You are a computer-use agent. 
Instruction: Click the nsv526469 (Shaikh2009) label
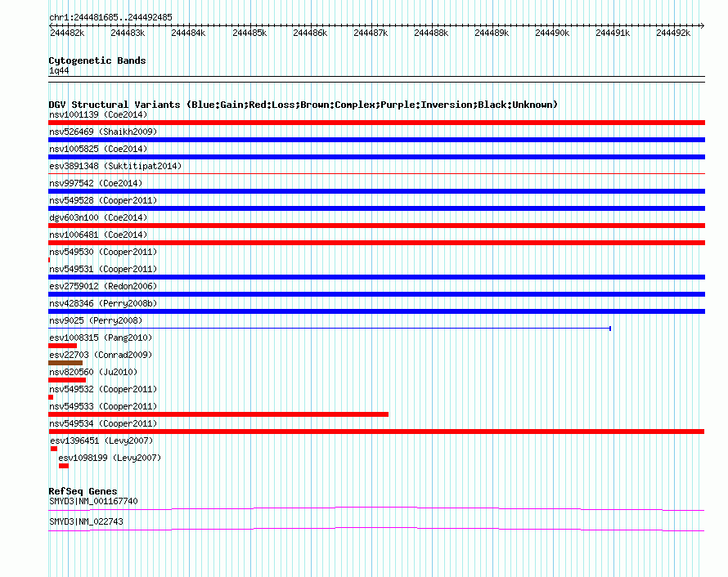coord(103,132)
